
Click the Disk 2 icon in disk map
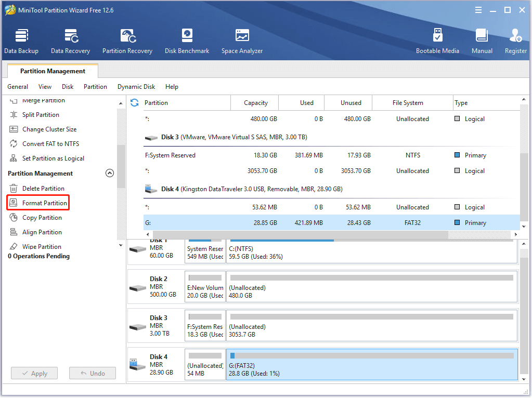pos(138,288)
